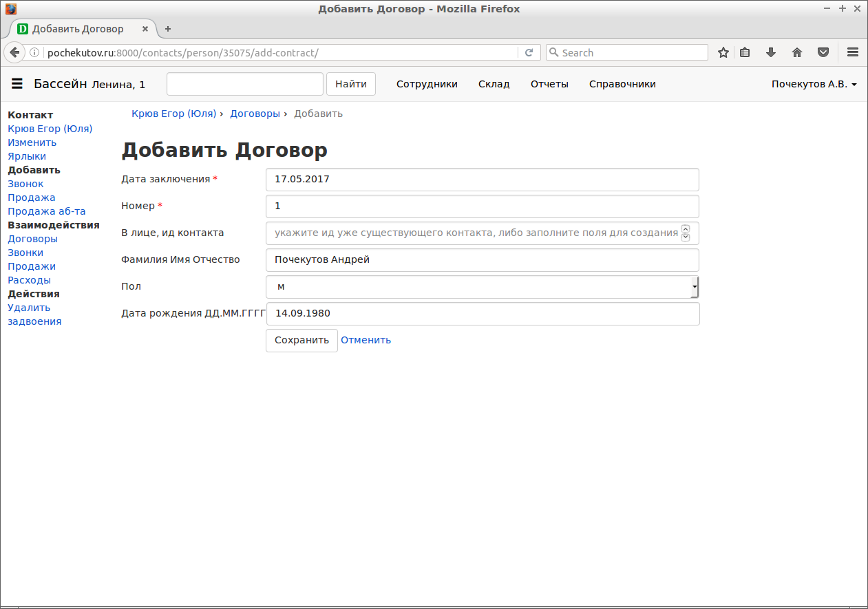This screenshot has height=609, width=868.
Task: Show bookmarks list icon
Action: point(745,52)
